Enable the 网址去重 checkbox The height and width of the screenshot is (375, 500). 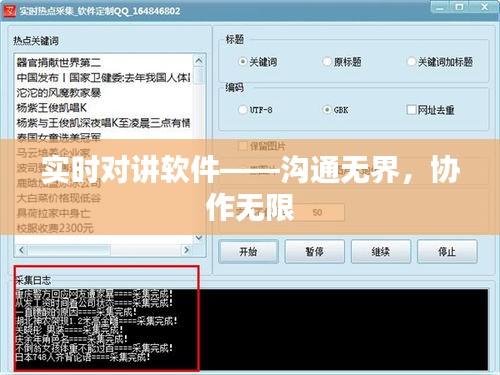point(412,109)
